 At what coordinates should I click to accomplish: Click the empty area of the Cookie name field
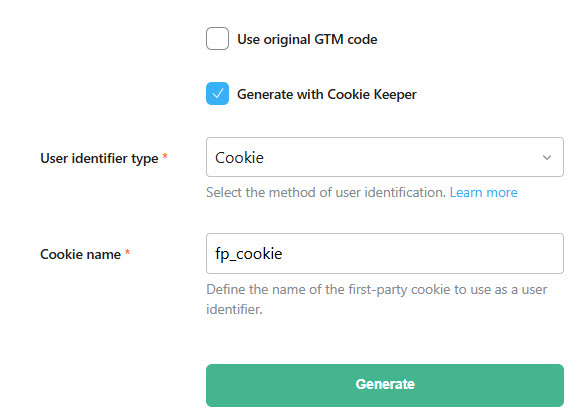coord(421,253)
